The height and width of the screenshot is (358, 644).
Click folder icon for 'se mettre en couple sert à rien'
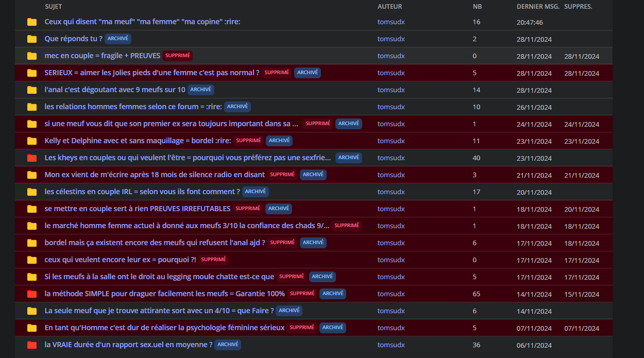(32, 209)
